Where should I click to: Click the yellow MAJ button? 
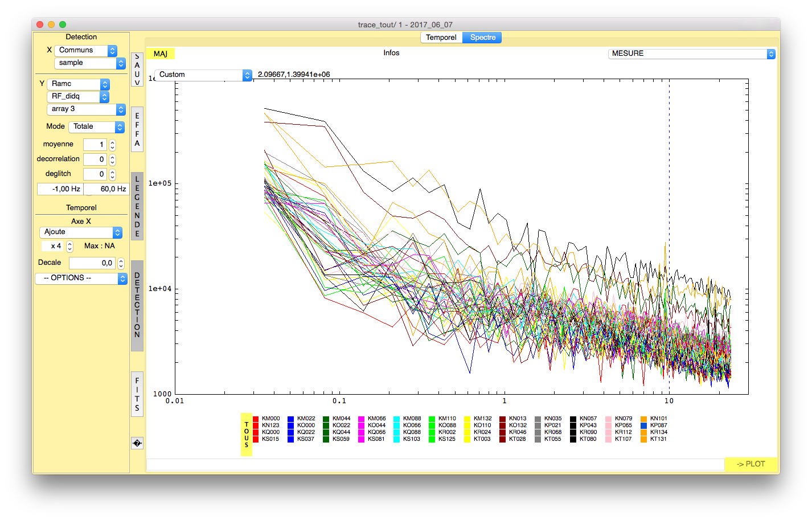tap(161, 54)
